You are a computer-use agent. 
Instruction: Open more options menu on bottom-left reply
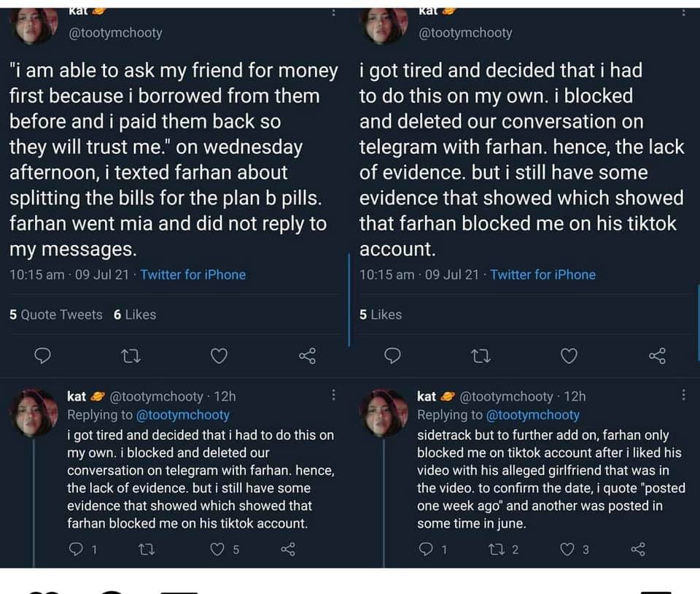coord(333,396)
